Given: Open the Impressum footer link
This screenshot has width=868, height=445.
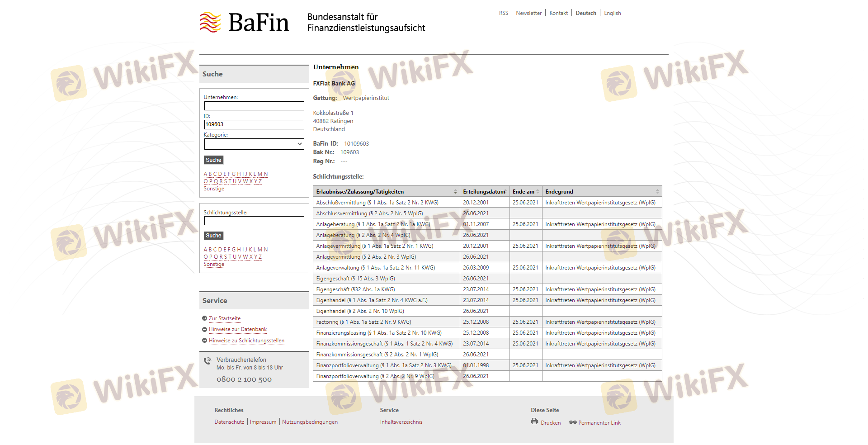Looking at the screenshot, I should (x=263, y=422).
